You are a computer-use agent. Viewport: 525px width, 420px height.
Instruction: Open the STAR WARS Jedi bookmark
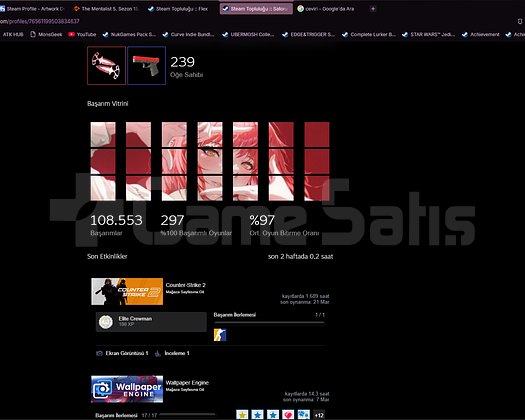click(x=429, y=34)
